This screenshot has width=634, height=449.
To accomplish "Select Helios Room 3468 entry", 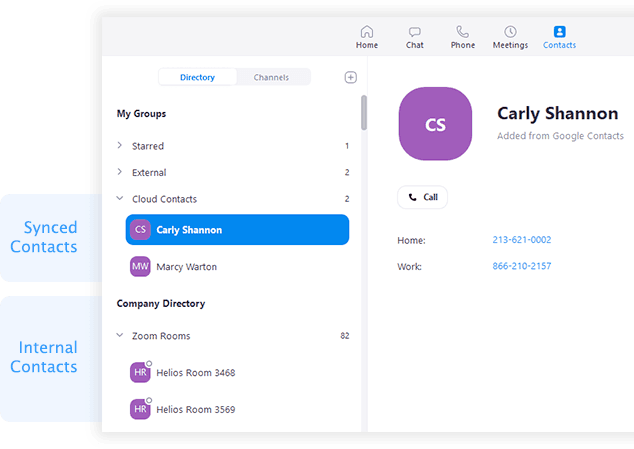I will point(196,373).
